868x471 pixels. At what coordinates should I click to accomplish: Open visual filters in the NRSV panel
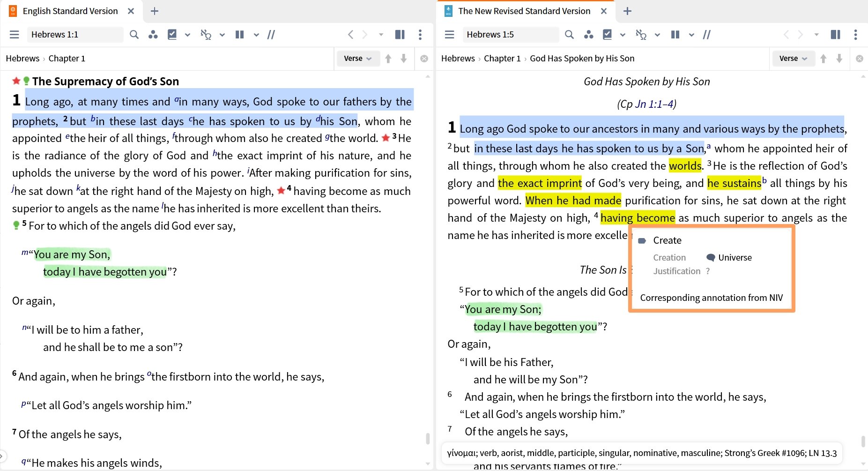[x=588, y=35]
